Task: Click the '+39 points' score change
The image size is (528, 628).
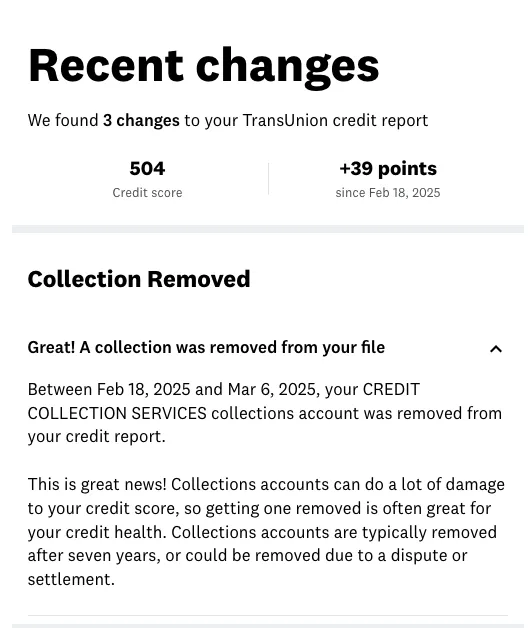Action: click(x=388, y=168)
